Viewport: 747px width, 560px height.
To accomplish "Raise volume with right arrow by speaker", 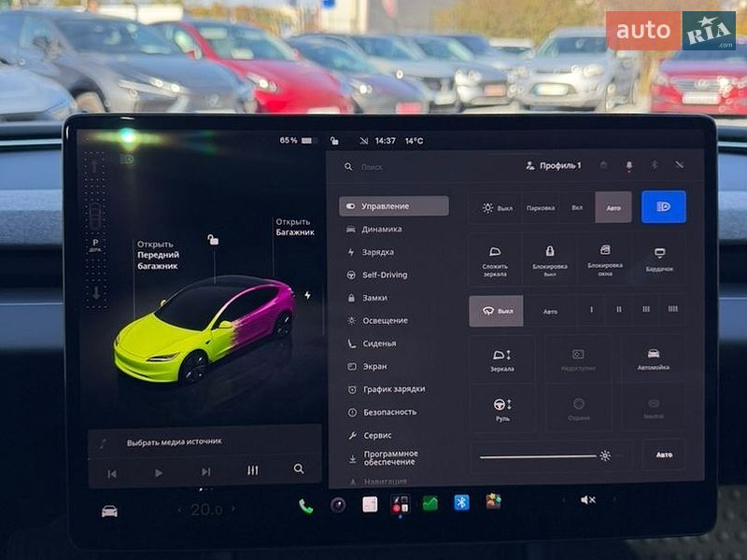I will coord(614,499).
